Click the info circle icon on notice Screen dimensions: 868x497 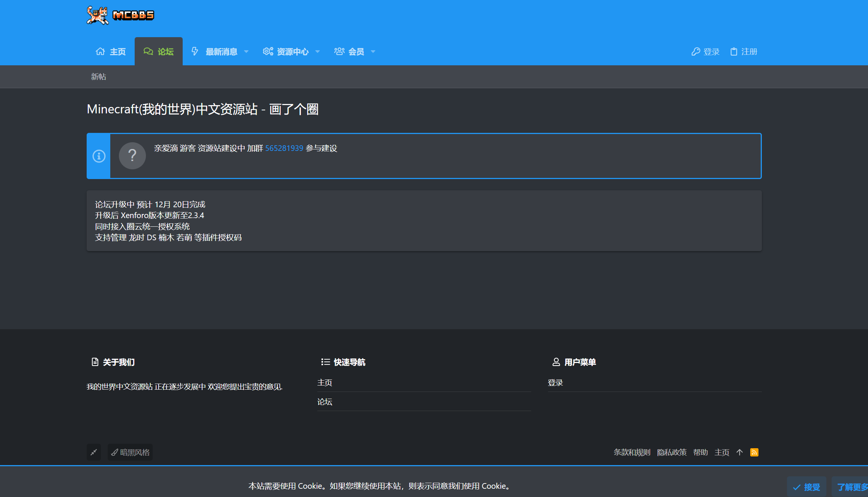click(x=99, y=156)
